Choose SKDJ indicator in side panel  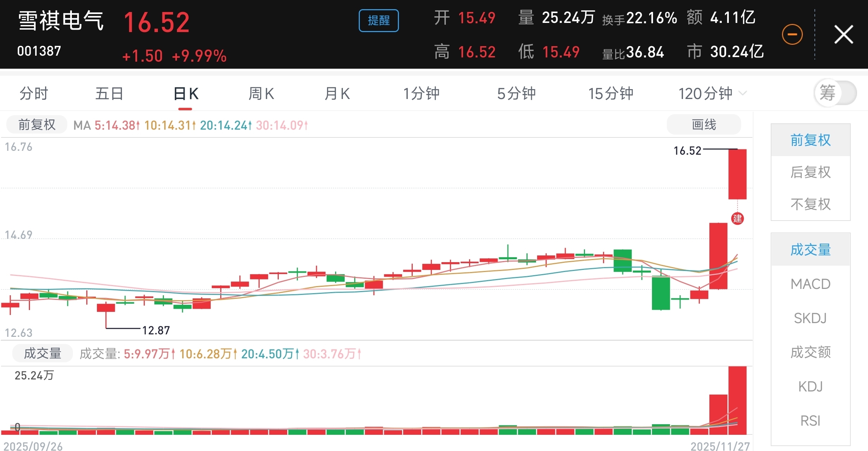click(x=810, y=318)
